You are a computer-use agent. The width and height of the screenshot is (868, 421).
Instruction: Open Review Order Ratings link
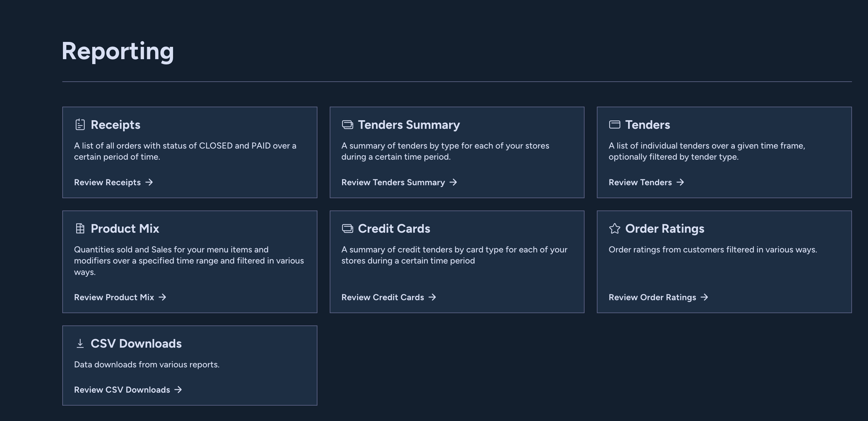652,297
